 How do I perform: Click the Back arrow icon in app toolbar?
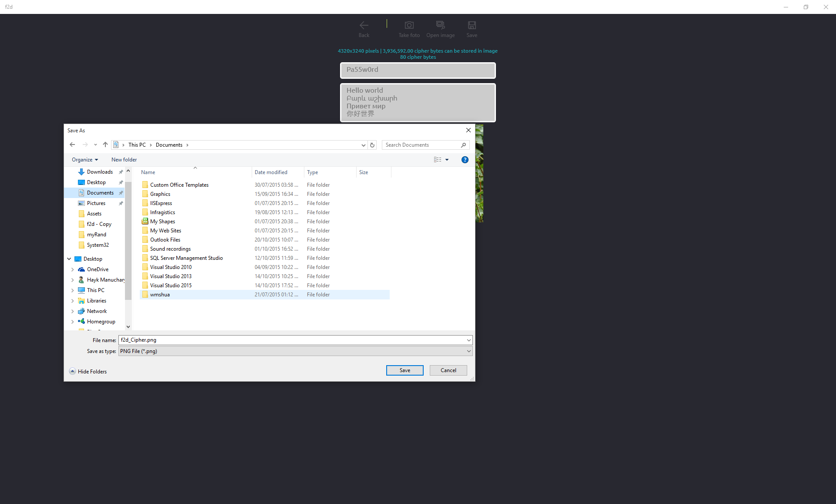pyautogui.click(x=364, y=26)
